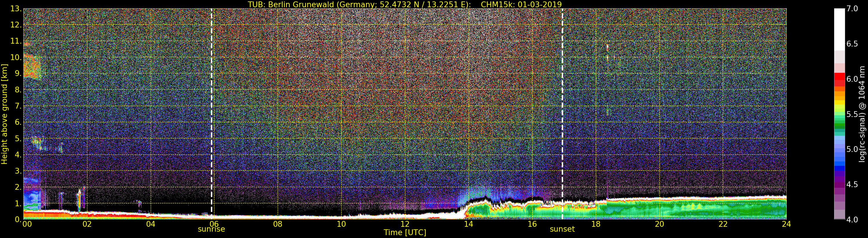868x238 pixels.
Task: Click the height axis tick "10."
Action: tap(16, 57)
